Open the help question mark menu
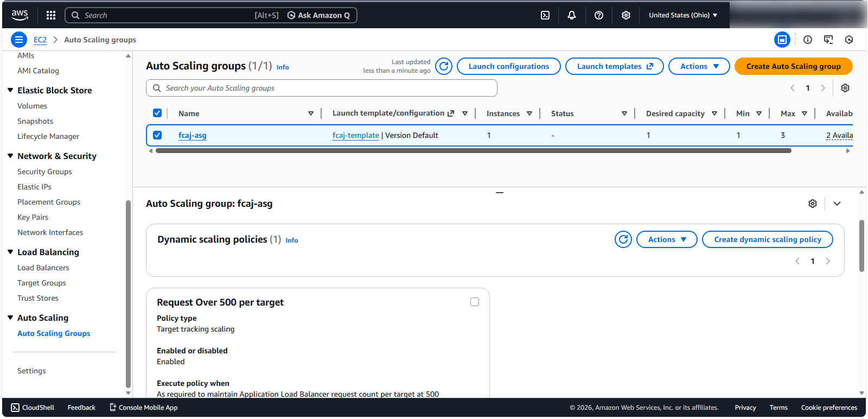This screenshot has height=419, width=868. click(599, 15)
